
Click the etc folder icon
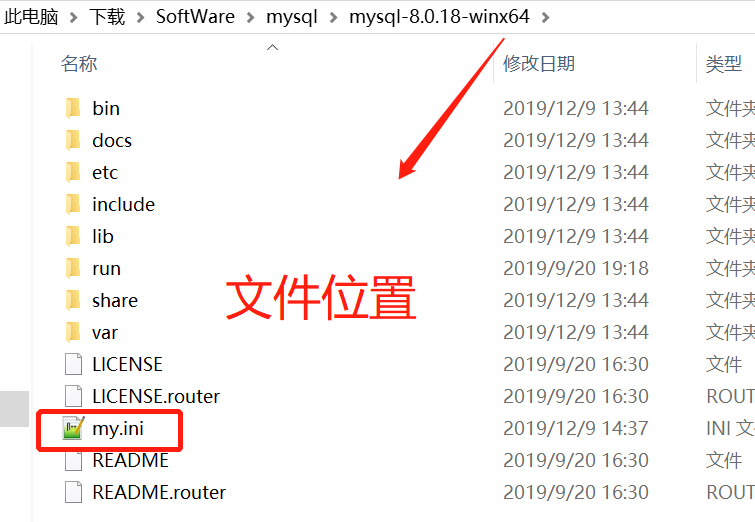pos(73,172)
